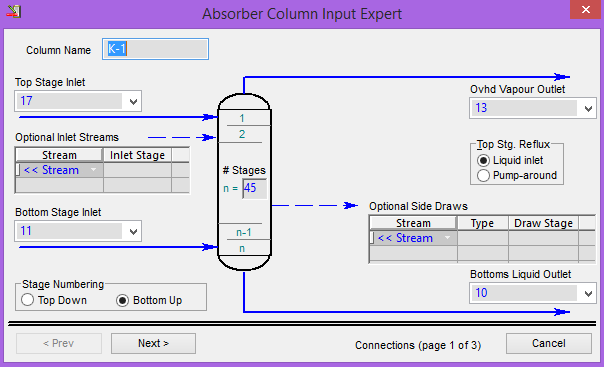Cancel the column input expert
Screen dimensions: 604x367
pyautogui.click(x=549, y=343)
